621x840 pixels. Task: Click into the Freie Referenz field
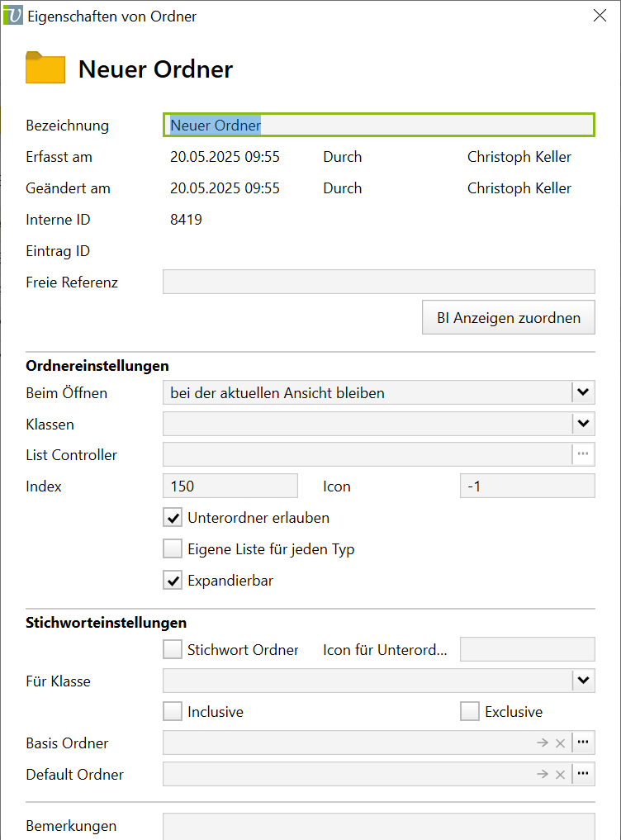(x=378, y=282)
